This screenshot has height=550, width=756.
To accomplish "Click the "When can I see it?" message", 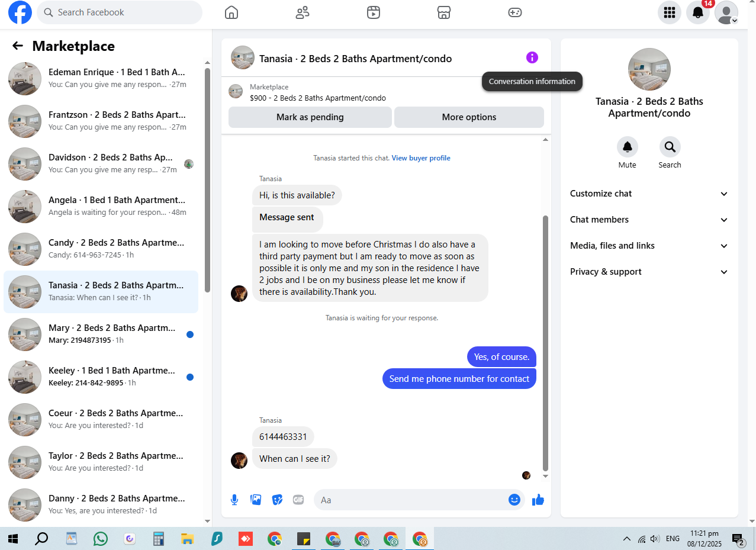I will point(295,459).
